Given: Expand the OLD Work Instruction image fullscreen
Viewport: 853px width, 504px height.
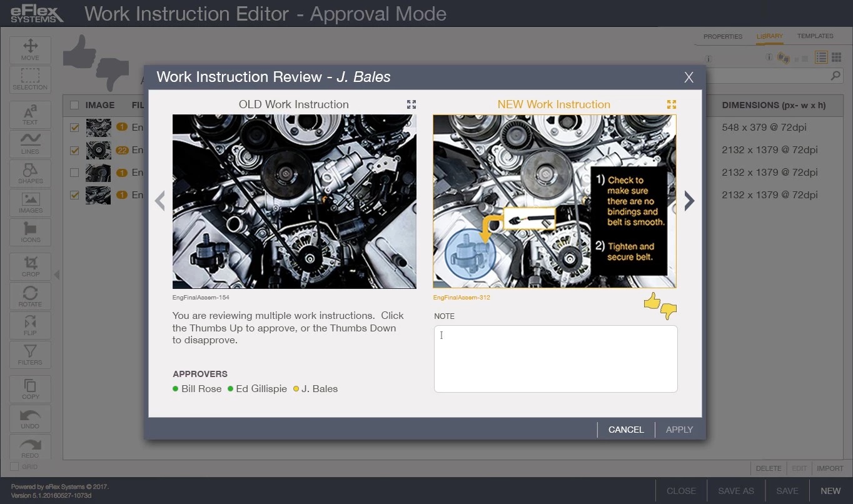Looking at the screenshot, I should click(411, 104).
